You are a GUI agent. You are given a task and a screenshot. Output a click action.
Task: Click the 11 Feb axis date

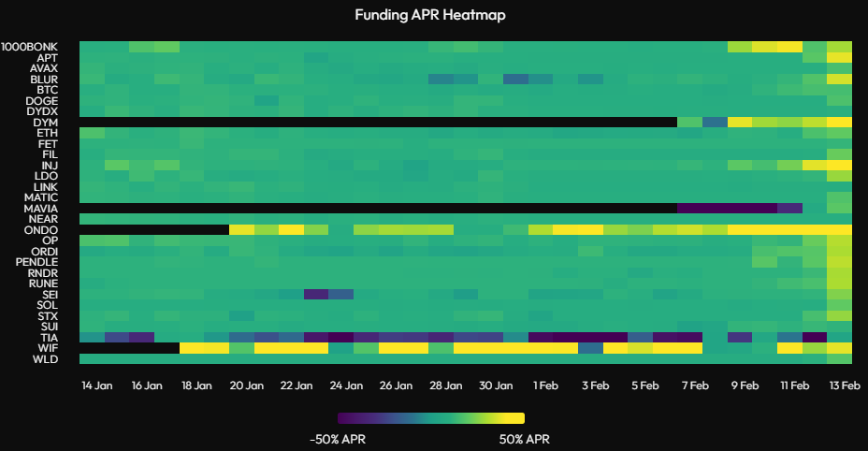click(794, 386)
